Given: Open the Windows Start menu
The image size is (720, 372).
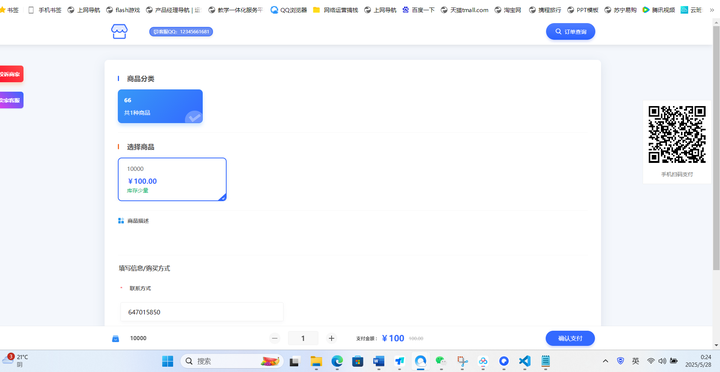Looking at the screenshot, I should tap(168, 361).
